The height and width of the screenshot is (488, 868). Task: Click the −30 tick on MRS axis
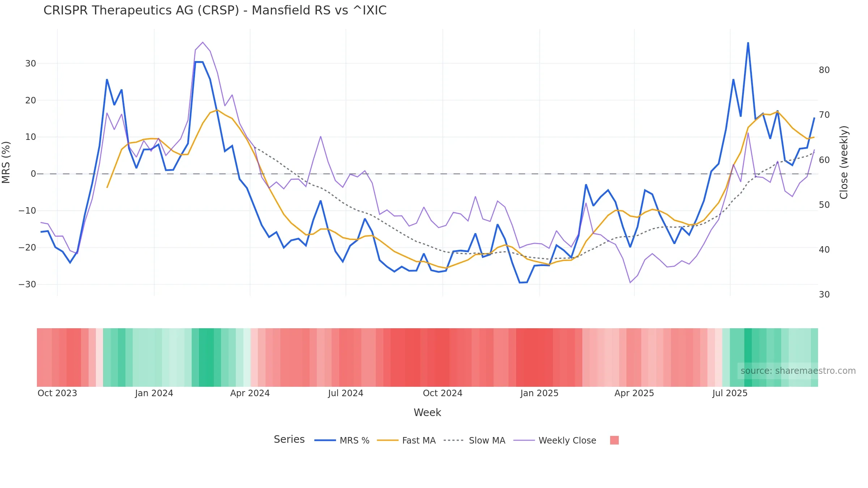click(x=27, y=284)
